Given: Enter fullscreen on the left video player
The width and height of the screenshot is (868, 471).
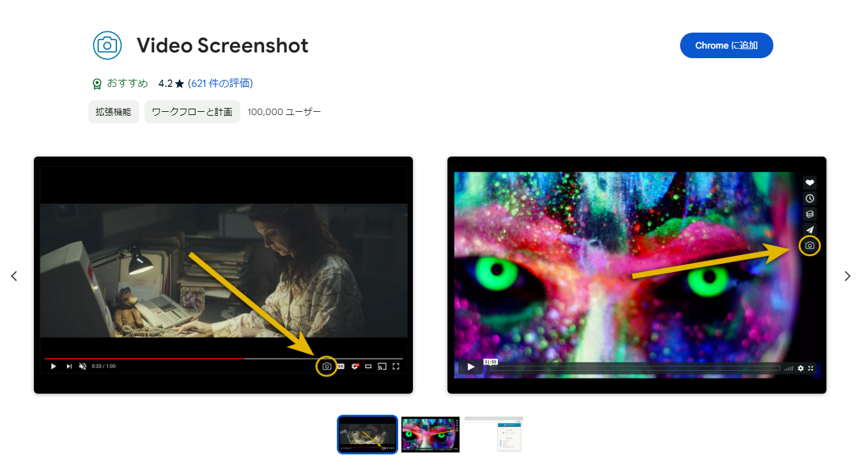Looking at the screenshot, I should click(x=396, y=366).
